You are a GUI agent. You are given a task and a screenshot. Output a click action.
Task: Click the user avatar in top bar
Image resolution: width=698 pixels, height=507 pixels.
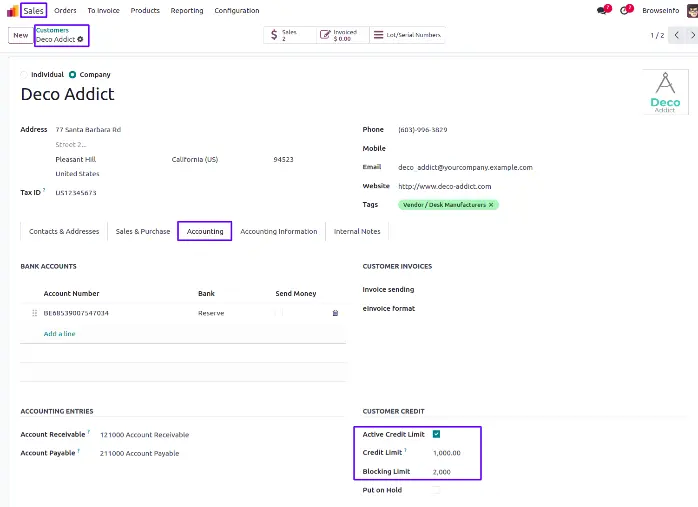(691, 11)
